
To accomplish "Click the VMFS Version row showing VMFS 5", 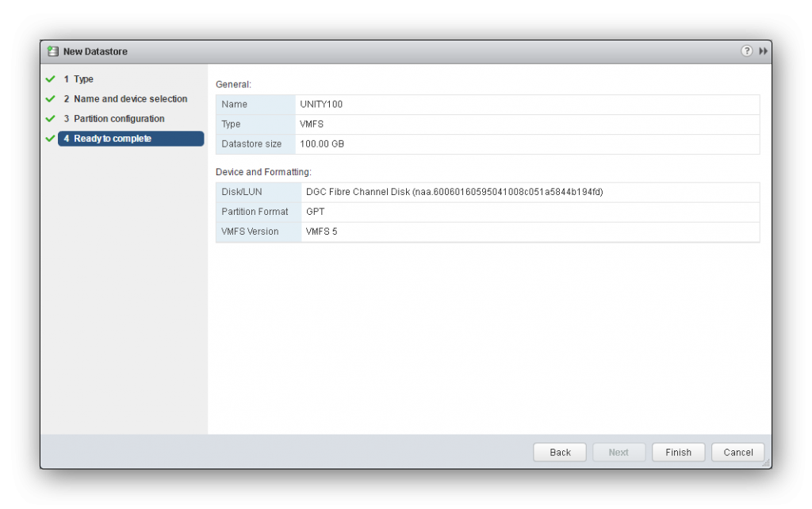I will click(x=488, y=231).
